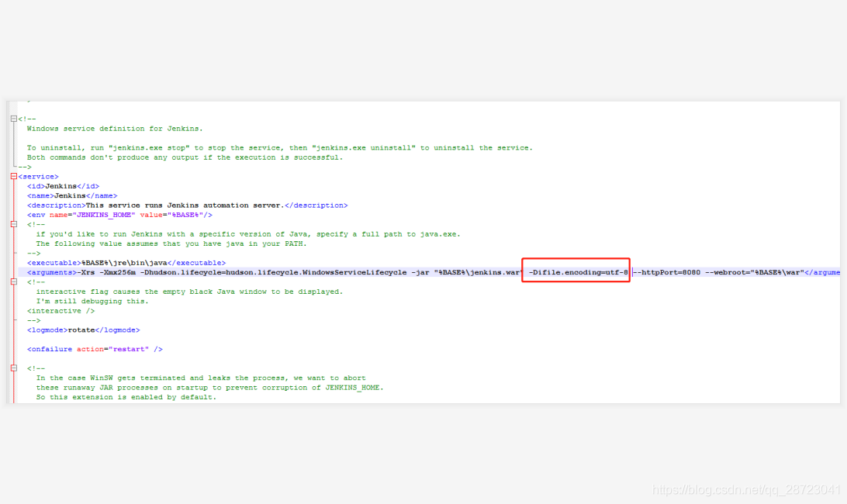Image resolution: width=847 pixels, height=504 pixels.
Task: Click the "%BASE%\jenkins.war" jar path
Action: (x=479, y=272)
